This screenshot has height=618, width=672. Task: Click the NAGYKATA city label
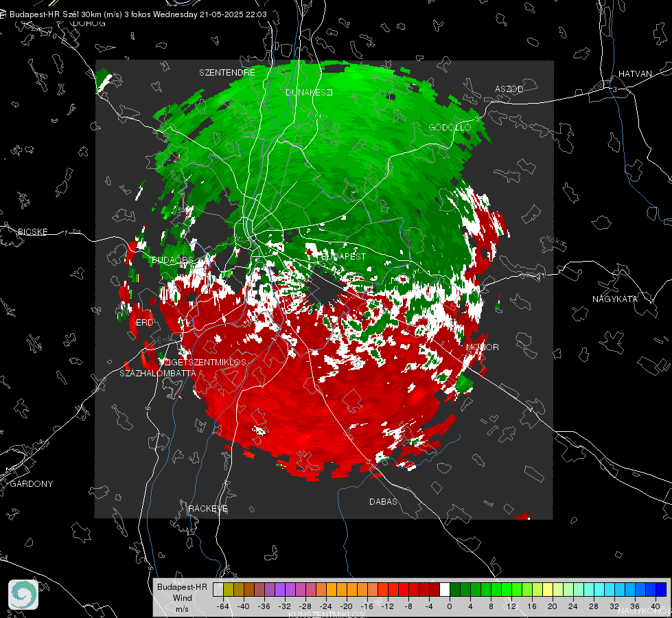615,299
